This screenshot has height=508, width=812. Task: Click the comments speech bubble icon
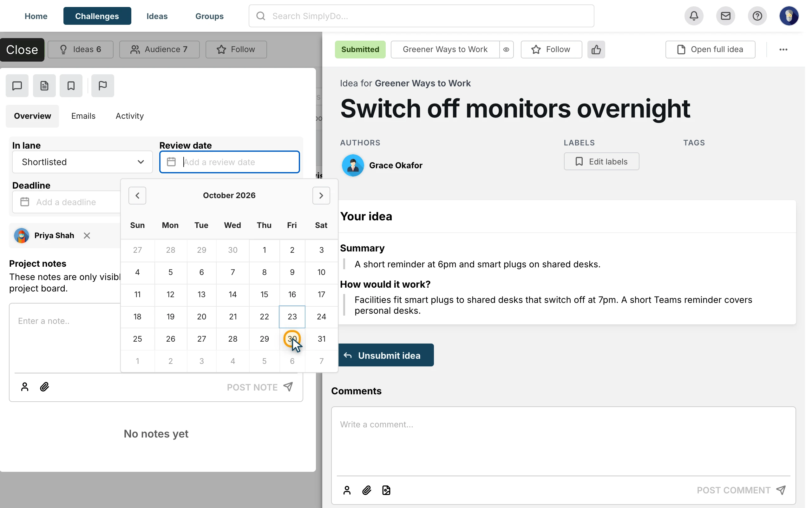[17, 86]
